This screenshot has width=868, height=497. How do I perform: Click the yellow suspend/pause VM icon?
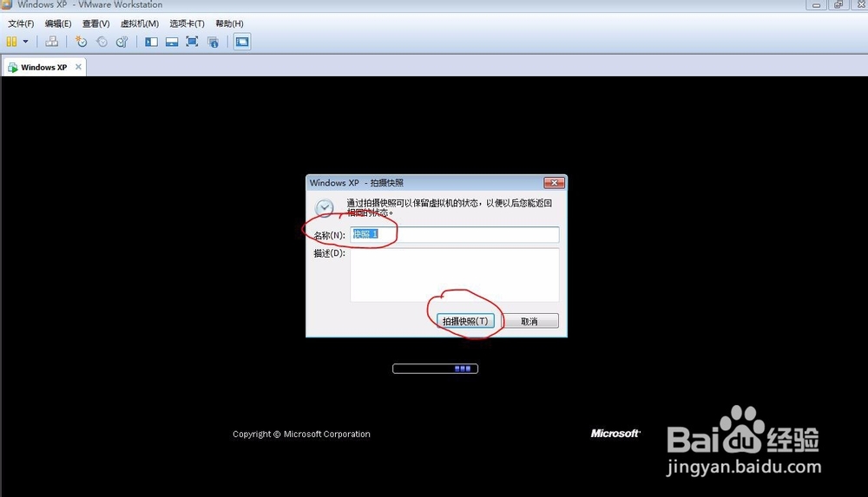(11, 42)
